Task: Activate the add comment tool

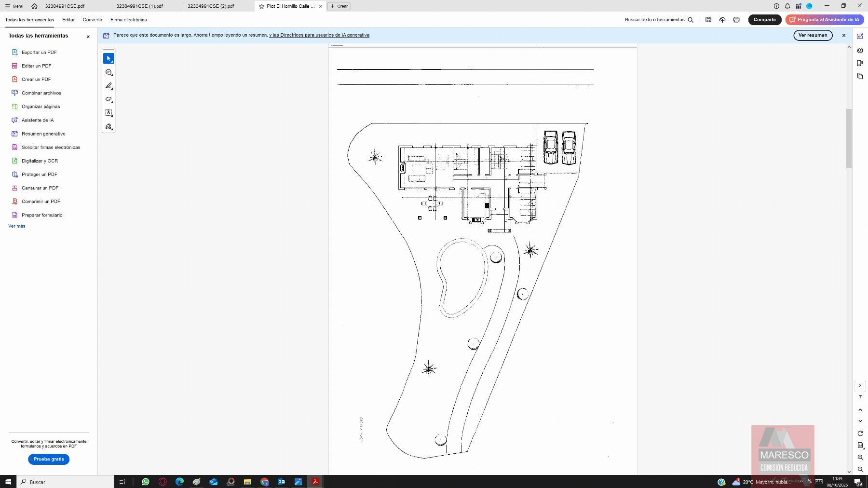Action: point(108,72)
